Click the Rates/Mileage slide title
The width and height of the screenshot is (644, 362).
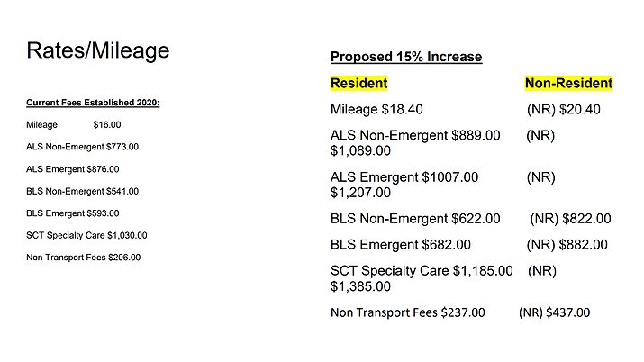[98, 51]
